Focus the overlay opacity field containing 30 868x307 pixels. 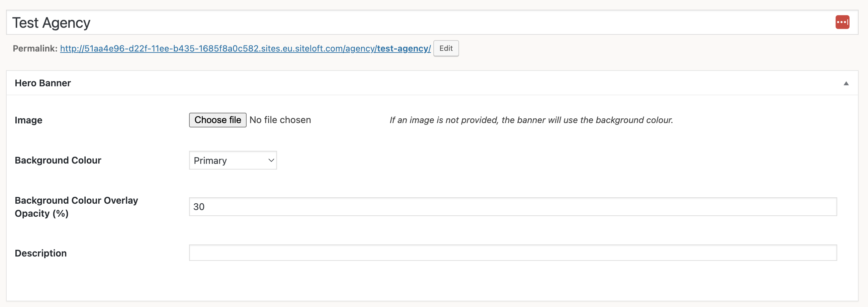[x=513, y=207]
